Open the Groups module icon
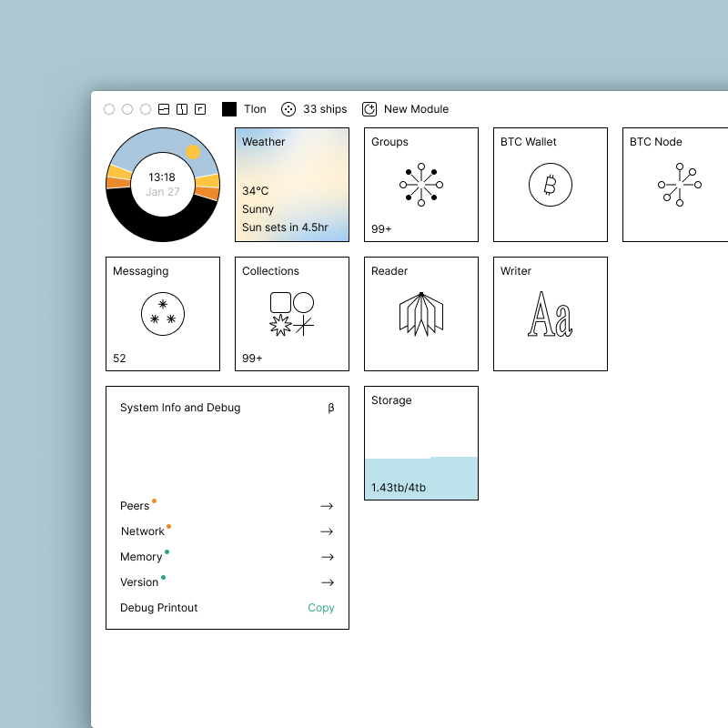The image size is (728, 728). pos(421,185)
